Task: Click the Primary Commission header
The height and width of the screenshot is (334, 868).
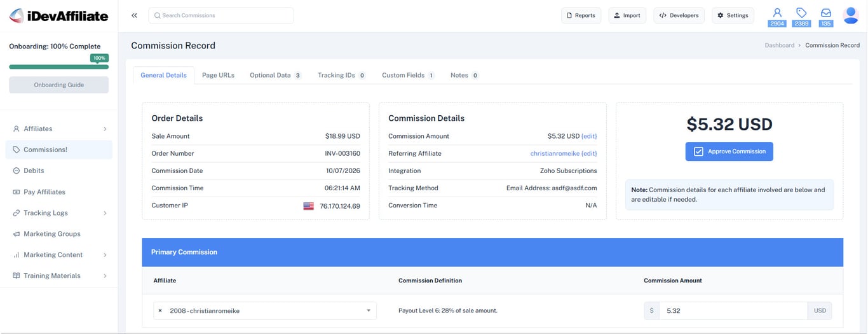Action: [492, 252]
